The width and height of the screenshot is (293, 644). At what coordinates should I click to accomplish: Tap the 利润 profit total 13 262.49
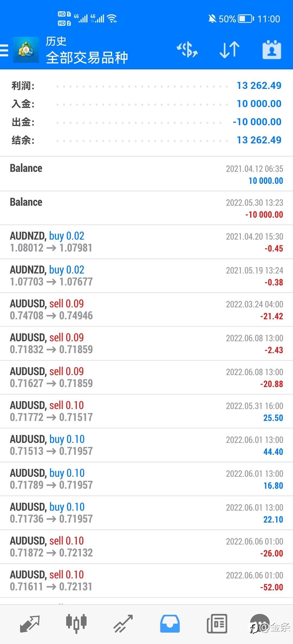(259, 86)
